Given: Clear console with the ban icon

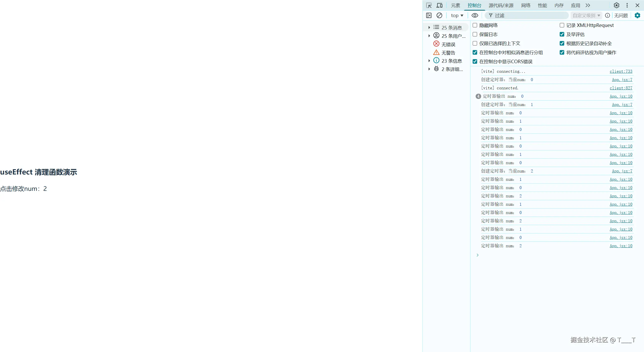Looking at the screenshot, I should pyautogui.click(x=439, y=15).
